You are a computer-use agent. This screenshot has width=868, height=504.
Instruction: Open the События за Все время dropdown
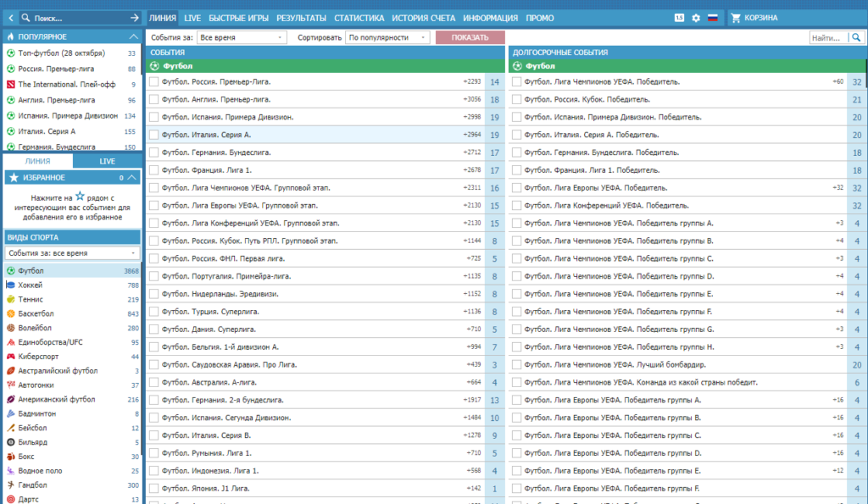(x=242, y=37)
